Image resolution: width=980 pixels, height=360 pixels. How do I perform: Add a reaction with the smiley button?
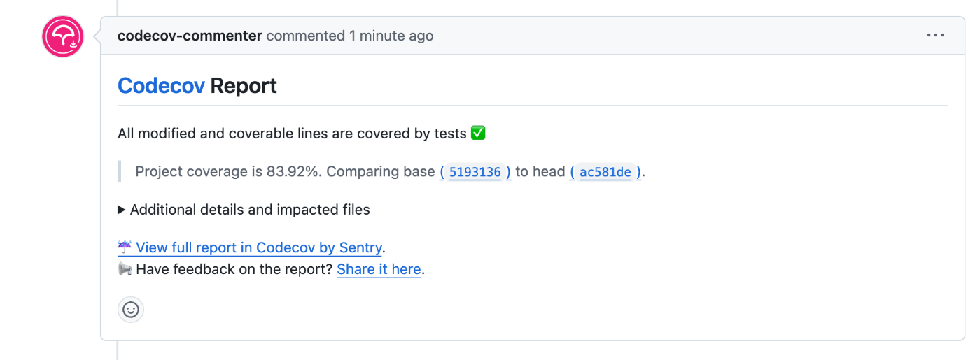click(131, 309)
